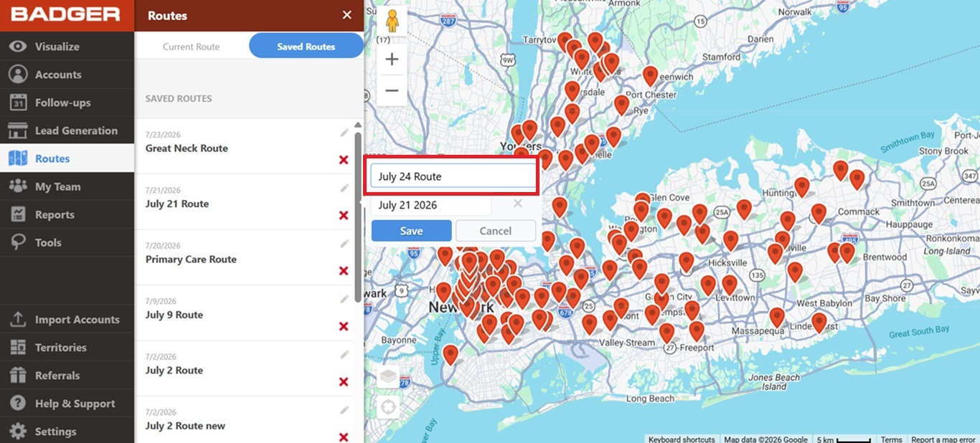The height and width of the screenshot is (443, 980).
Task: Open the Follow-ups calendar icon
Action: coord(18,103)
